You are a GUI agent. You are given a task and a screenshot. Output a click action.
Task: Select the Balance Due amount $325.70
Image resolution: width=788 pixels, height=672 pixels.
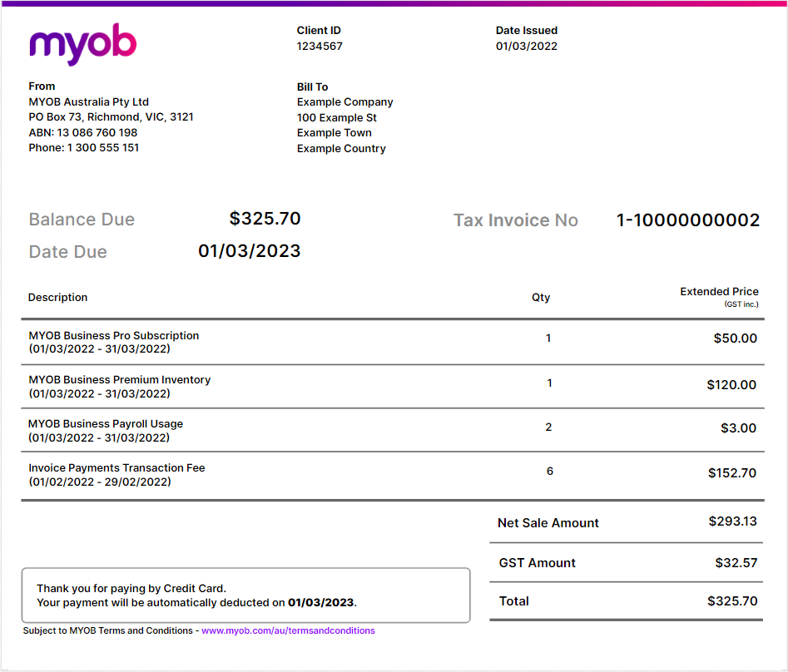tap(265, 219)
